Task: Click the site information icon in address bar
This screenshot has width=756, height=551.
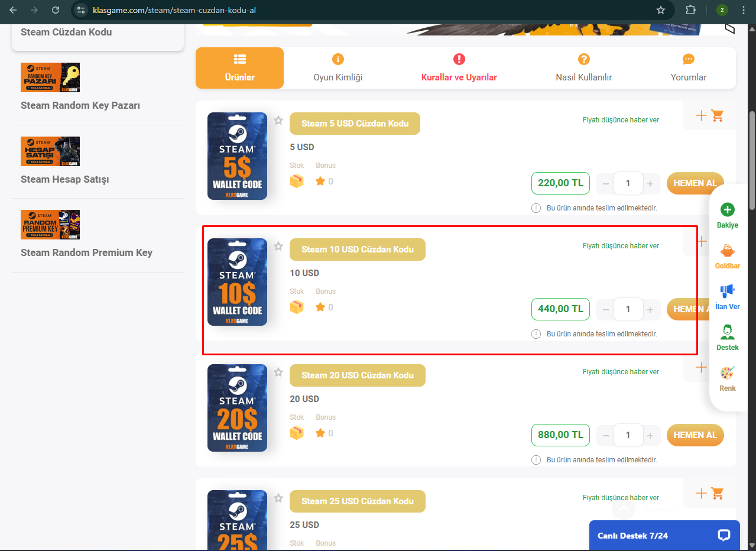Action: click(82, 10)
